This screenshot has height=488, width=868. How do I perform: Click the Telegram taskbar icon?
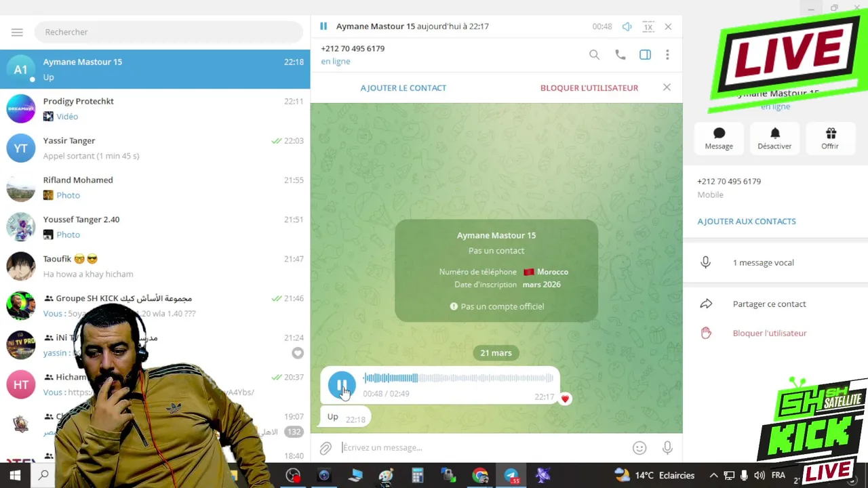(511, 476)
